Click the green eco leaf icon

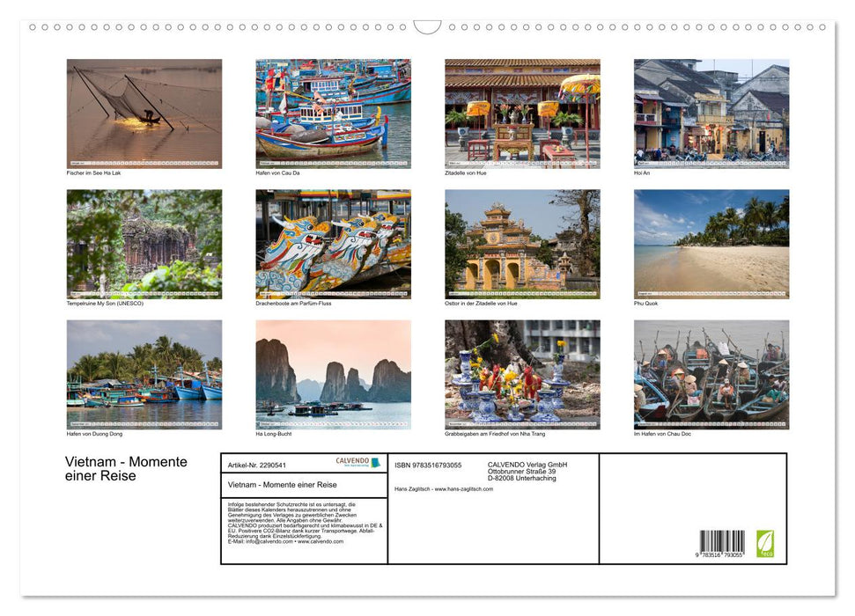click(x=765, y=544)
